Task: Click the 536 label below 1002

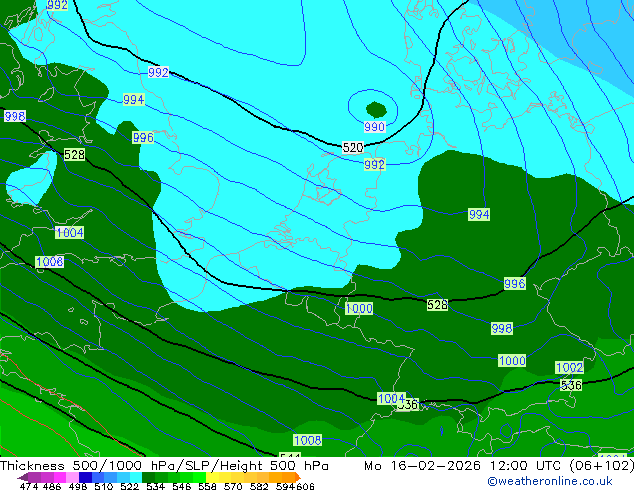Action: tap(571, 385)
